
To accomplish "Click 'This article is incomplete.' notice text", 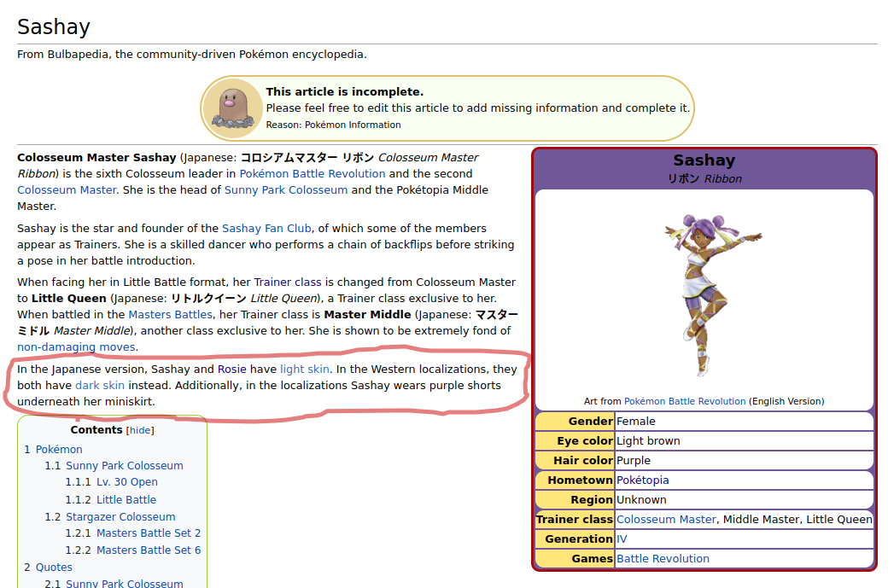I will [344, 91].
